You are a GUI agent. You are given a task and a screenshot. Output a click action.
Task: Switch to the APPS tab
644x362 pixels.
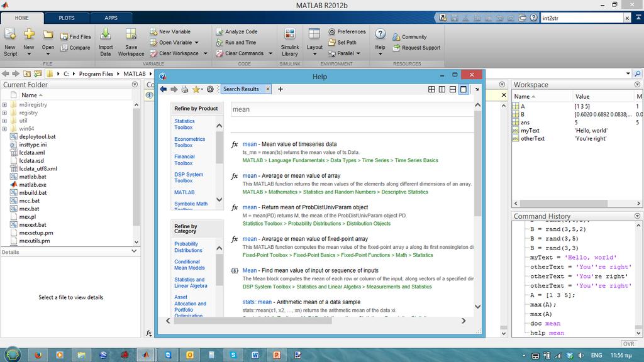tap(111, 18)
